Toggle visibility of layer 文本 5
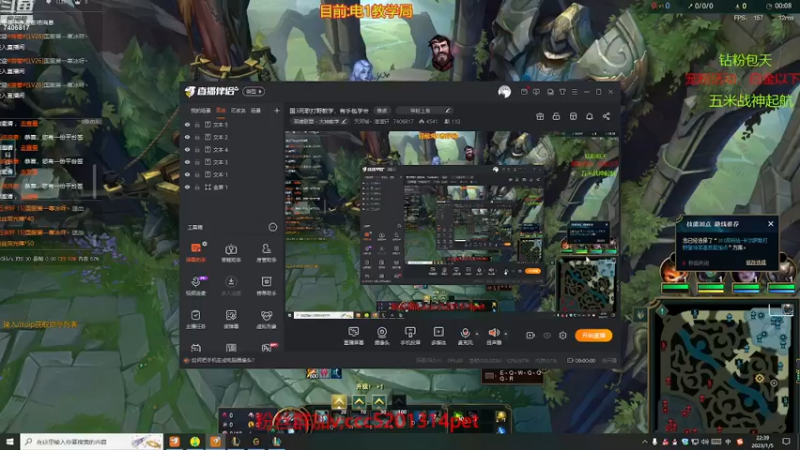Image resolution: width=800 pixels, height=450 pixels. [x=187, y=124]
